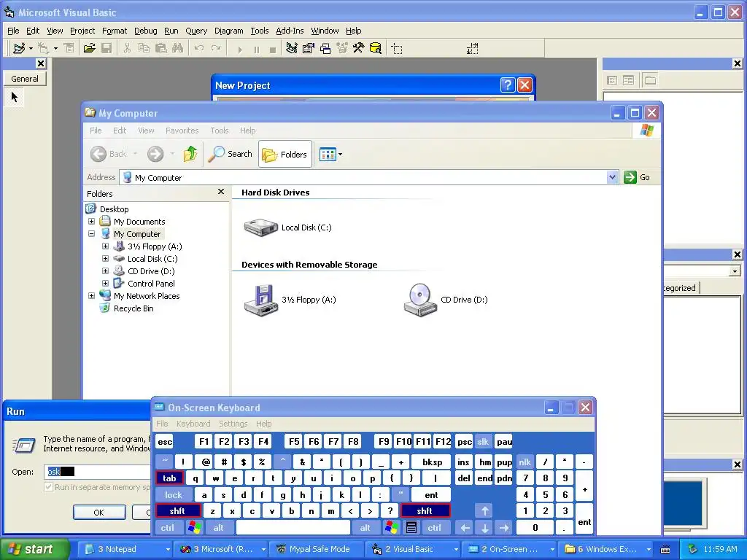Open the Data View Window icon
The image size is (747, 560).
376,48
